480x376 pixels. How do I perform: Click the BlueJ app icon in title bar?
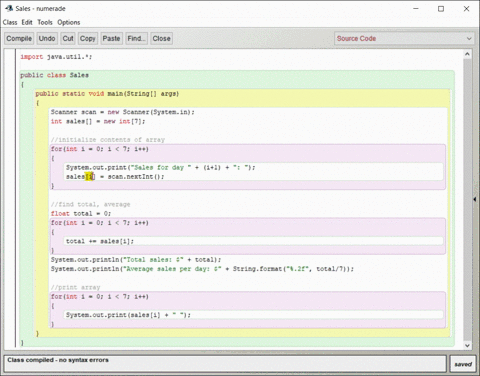9,8
